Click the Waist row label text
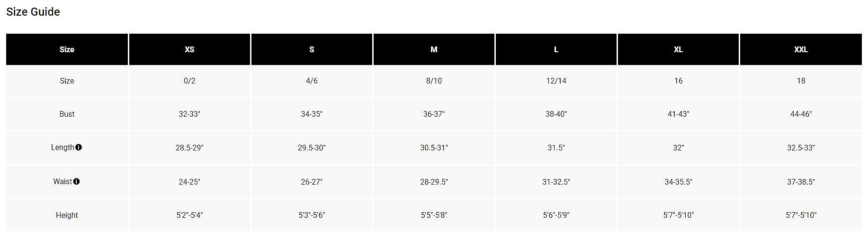 (x=63, y=181)
